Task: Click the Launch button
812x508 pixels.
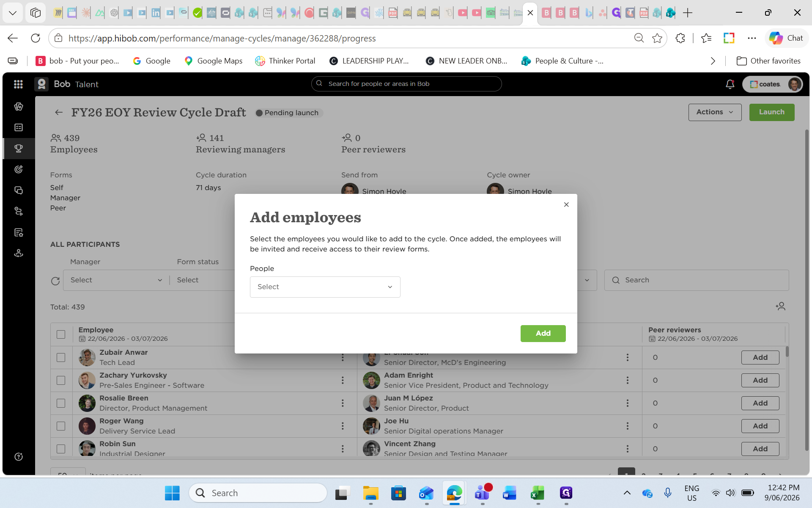Action: coord(772,112)
